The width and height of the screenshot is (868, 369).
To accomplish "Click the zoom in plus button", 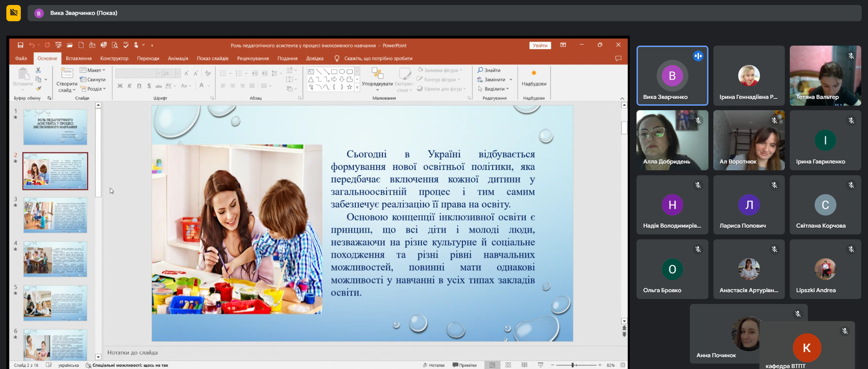I will coord(600,365).
